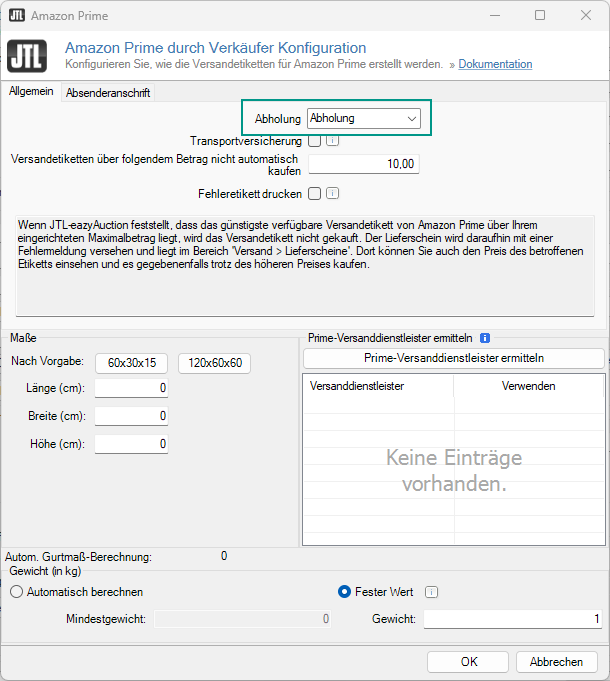This screenshot has width=610, height=681.
Task: Maximize the Amazon Prime window
Action: coord(540,16)
